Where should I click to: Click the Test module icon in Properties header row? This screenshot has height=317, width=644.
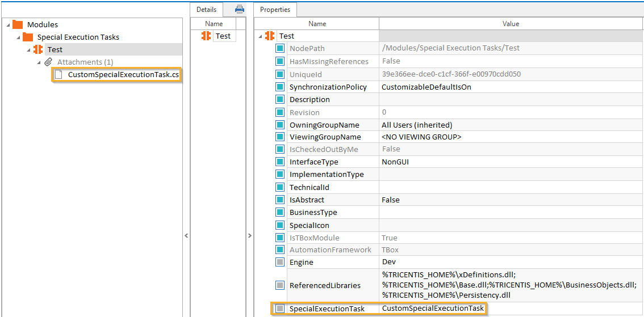pyautogui.click(x=270, y=36)
